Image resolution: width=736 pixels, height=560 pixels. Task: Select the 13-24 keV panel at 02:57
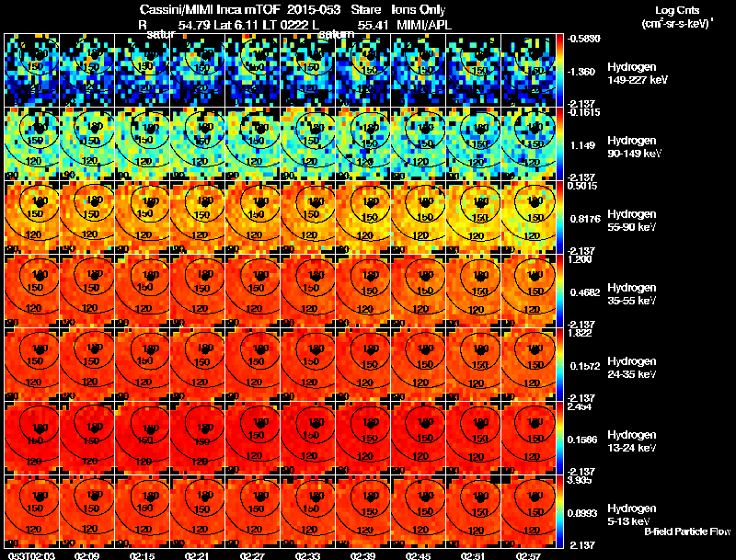click(x=528, y=438)
